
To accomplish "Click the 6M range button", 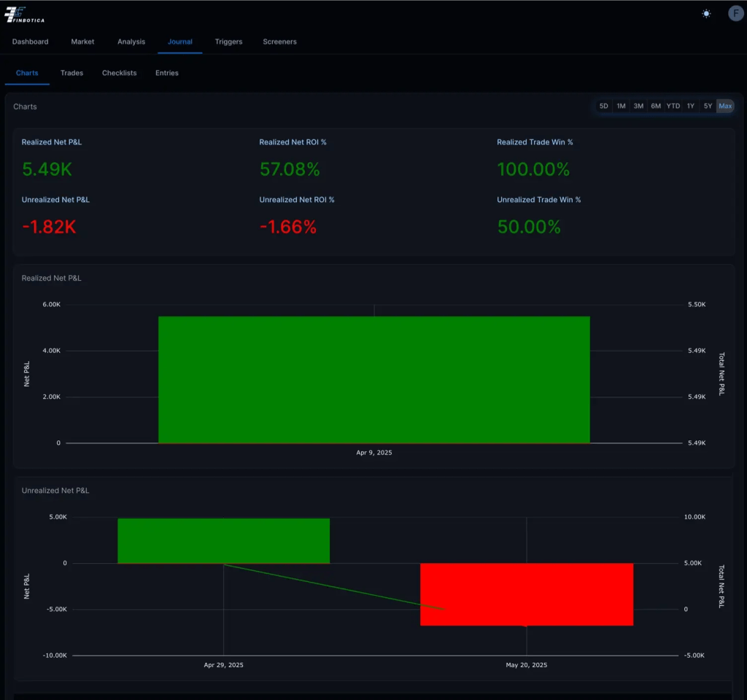I will click(655, 106).
